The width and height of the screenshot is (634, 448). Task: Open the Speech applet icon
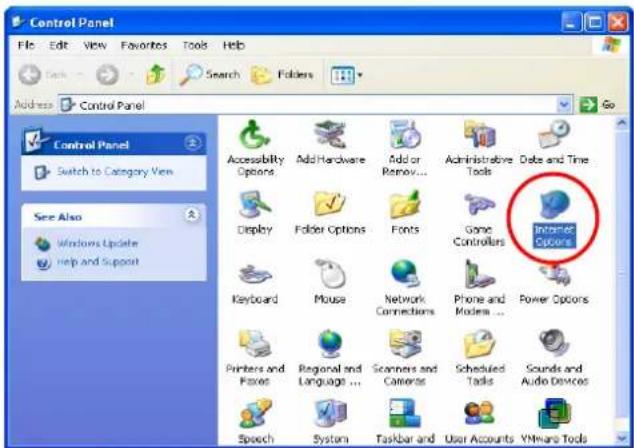click(255, 421)
